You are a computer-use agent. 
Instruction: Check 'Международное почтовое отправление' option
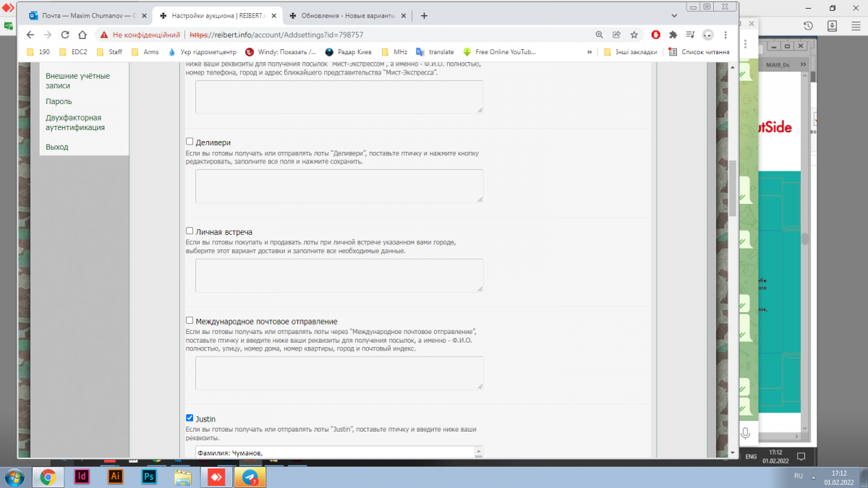[x=190, y=320]
